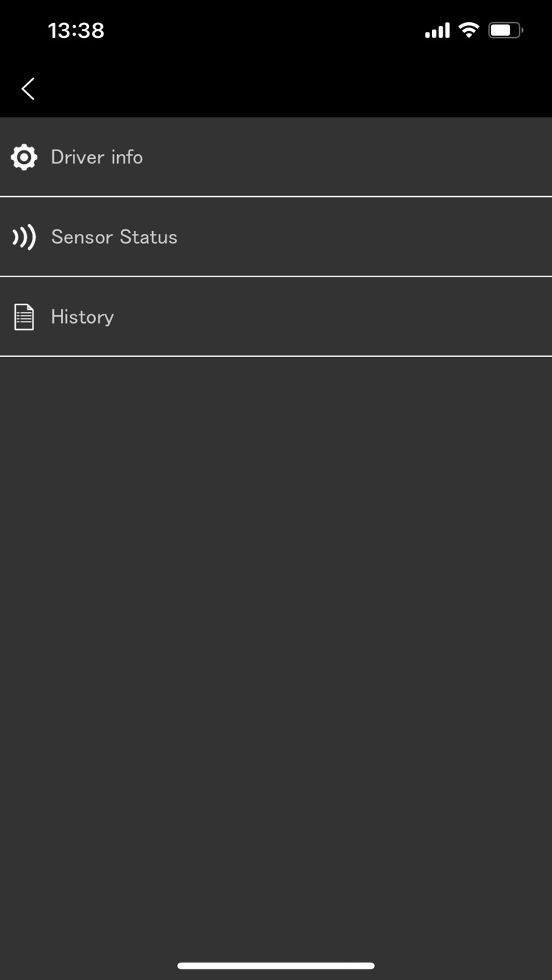Tap the home indicator bar at bottom

[276, 966]
